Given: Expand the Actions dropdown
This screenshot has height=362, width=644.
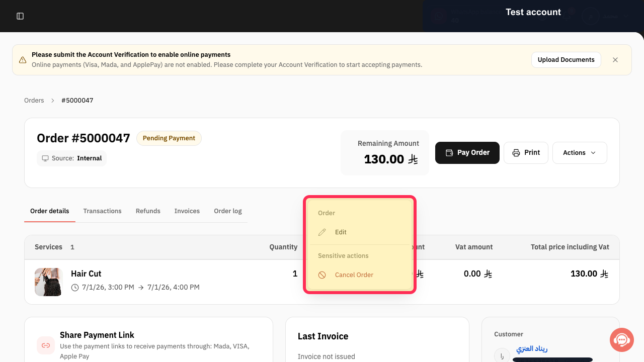Looking at the screenshot, I should (x=580, y=153).
